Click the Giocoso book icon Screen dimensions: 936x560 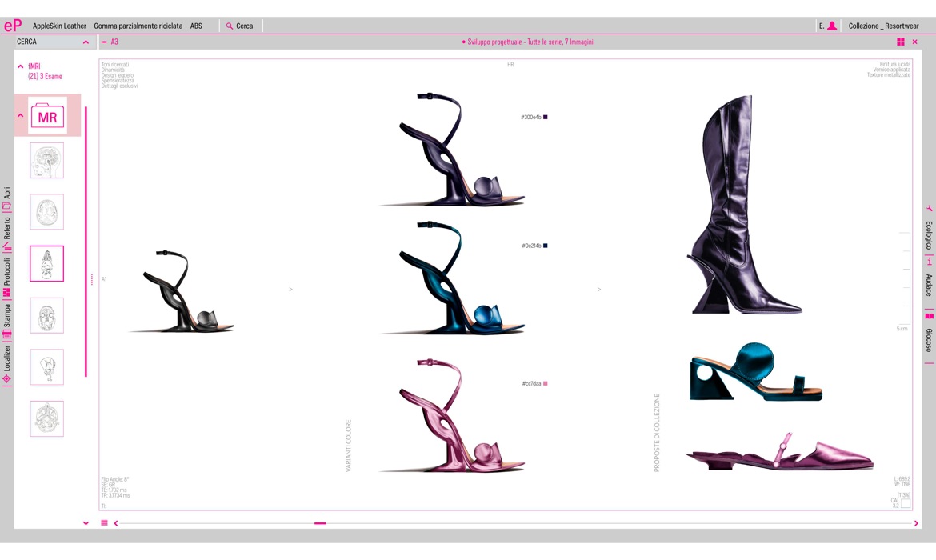[929, 316]
